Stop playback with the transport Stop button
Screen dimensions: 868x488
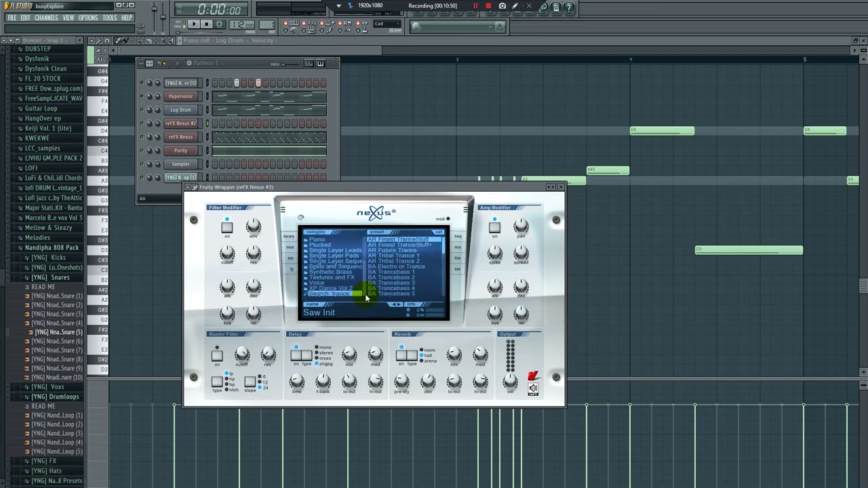[206, 24]
